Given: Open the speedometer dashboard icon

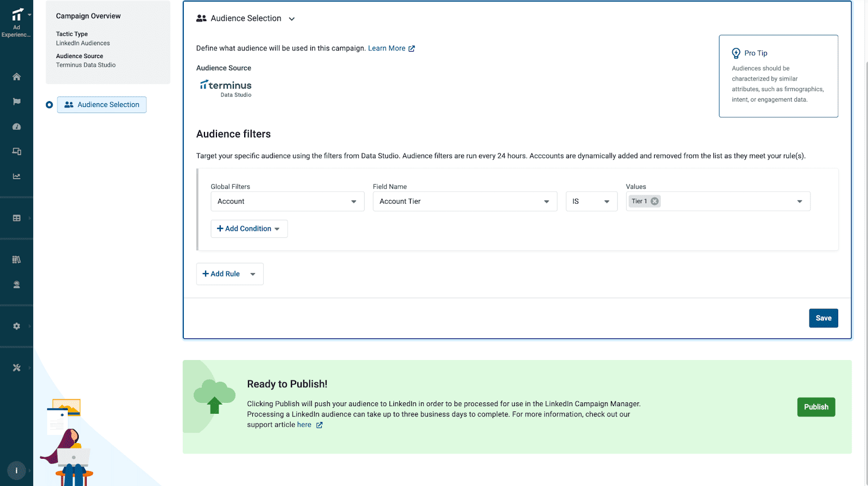Looking at the screenshot, I should tap(16, 127).
